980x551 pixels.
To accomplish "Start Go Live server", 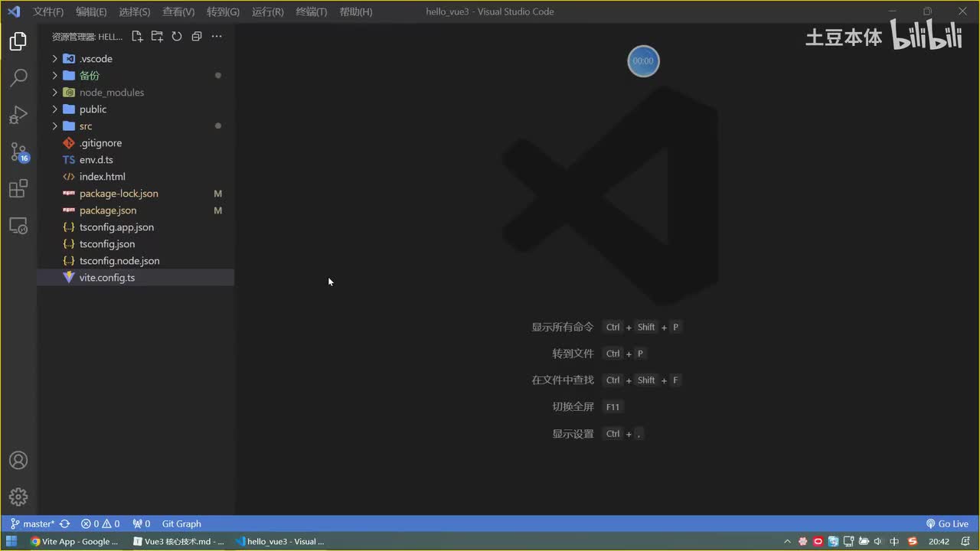I will [947, 523].
